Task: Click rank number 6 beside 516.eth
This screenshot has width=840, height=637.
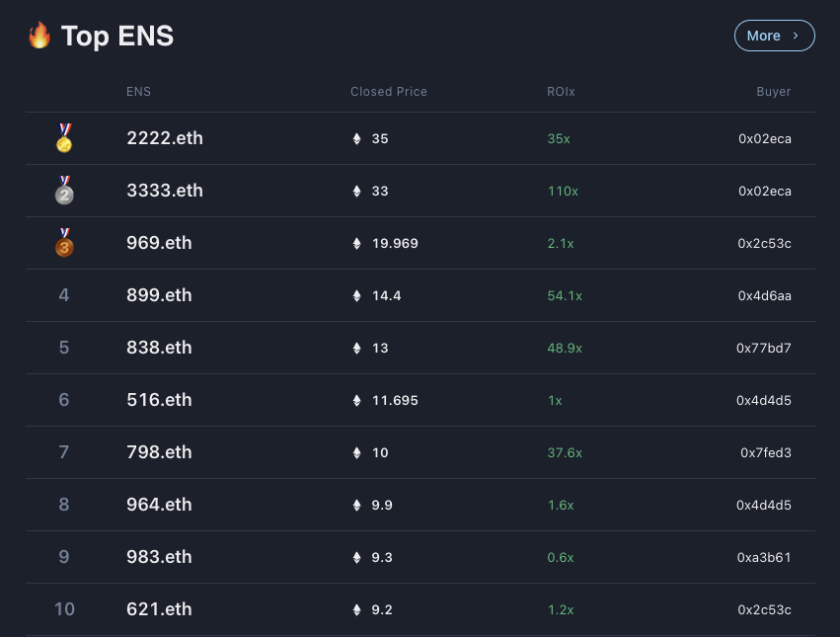Action: (x=64, y=400)
